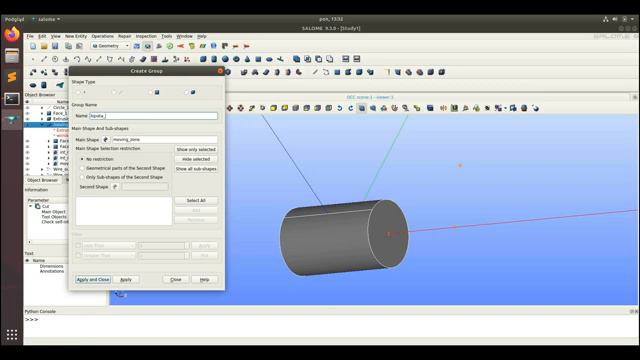
Task: Click the Show only selected button
Action: (196, 149)
